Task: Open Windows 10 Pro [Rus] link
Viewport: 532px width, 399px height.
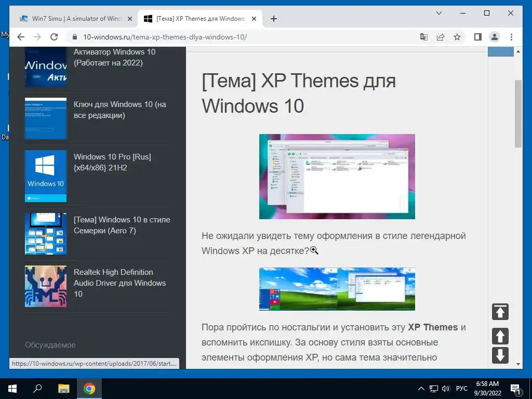Action: point(112,162)
